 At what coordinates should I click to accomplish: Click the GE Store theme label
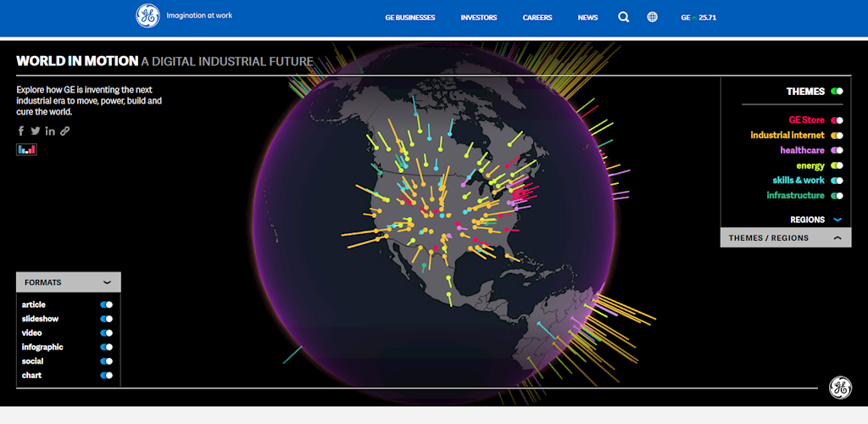pyautogui.click(x=807, y=120)
